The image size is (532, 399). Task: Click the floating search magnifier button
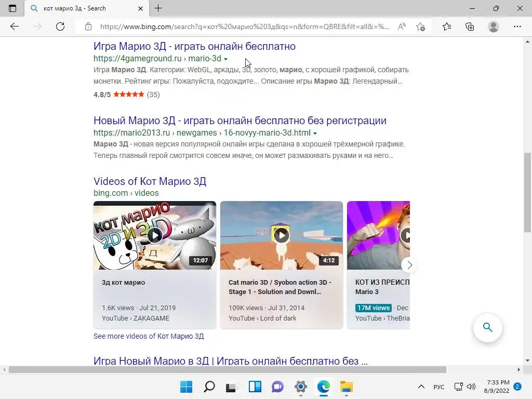pos(487,327)
